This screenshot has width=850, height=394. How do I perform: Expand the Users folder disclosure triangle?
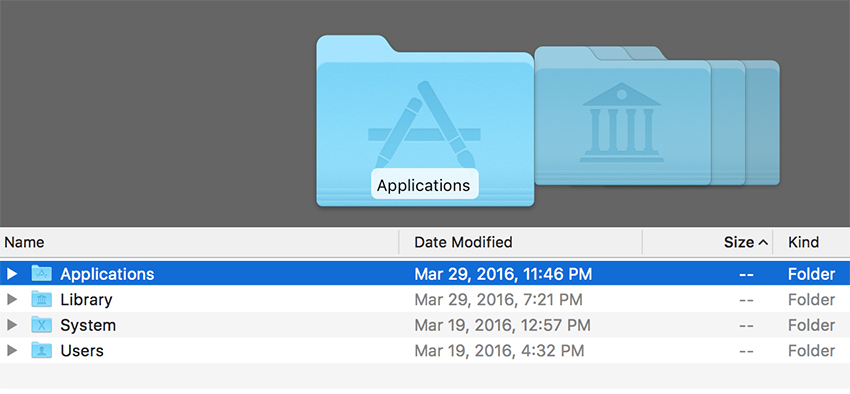coord(12,350)
